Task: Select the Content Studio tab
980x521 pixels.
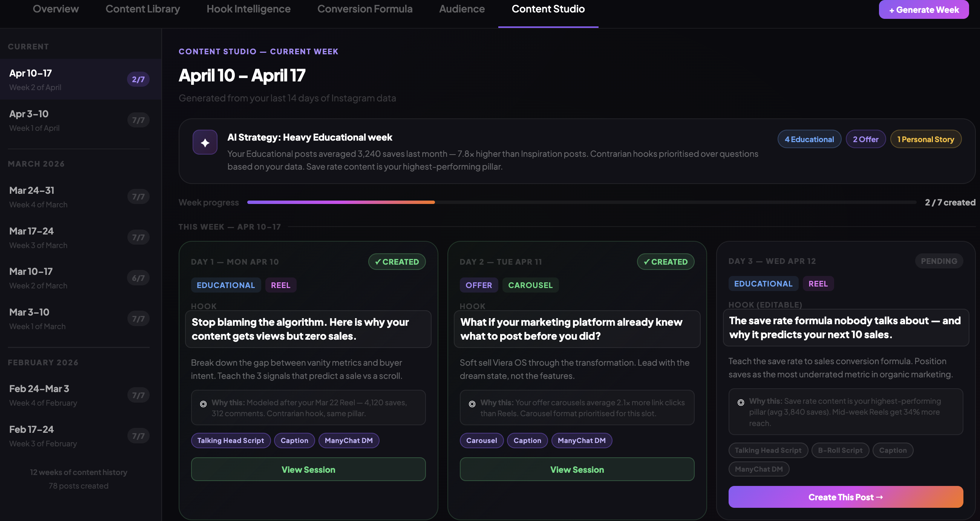Action: (548, 9)
